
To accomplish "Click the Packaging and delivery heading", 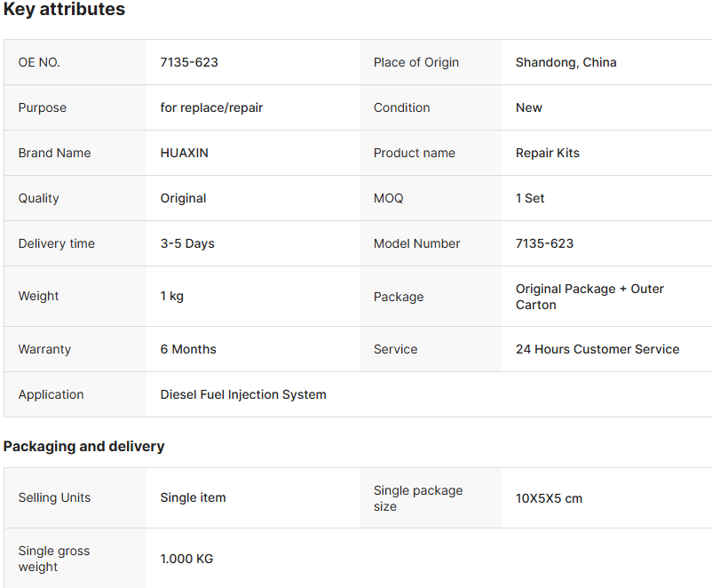I will [83, 446].
